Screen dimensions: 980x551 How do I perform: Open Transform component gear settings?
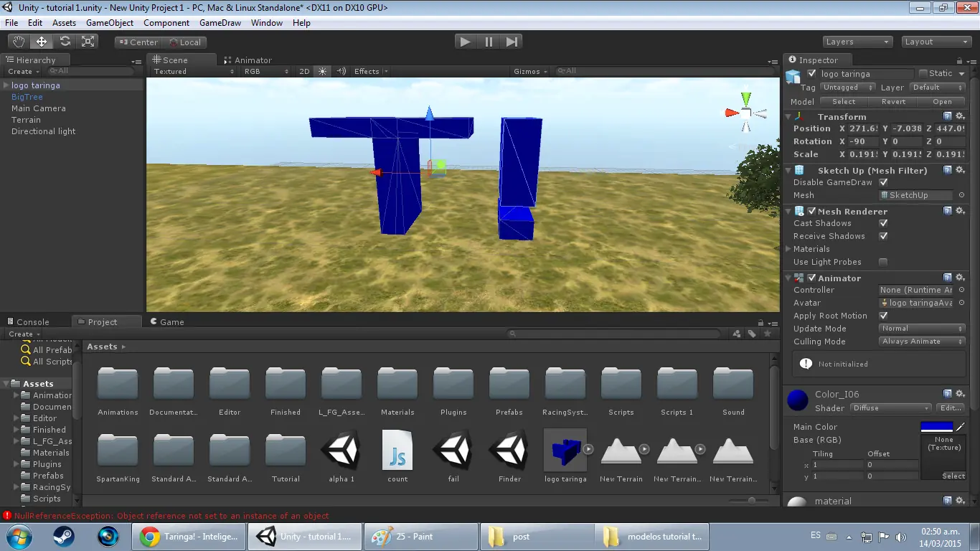coord(960,116)
